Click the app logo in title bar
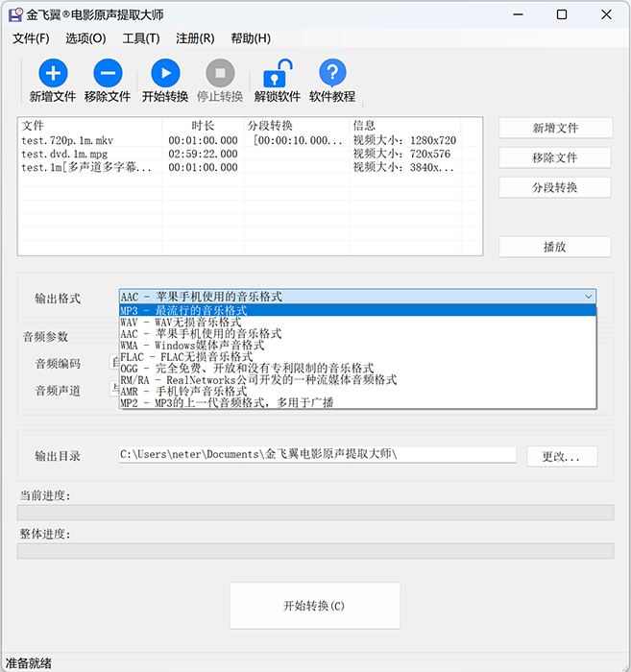 [x=14, y=14]
